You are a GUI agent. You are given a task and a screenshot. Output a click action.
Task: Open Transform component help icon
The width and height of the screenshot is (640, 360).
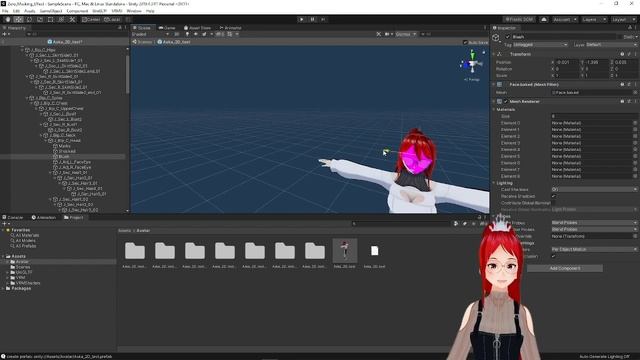[x=622, y=54]
